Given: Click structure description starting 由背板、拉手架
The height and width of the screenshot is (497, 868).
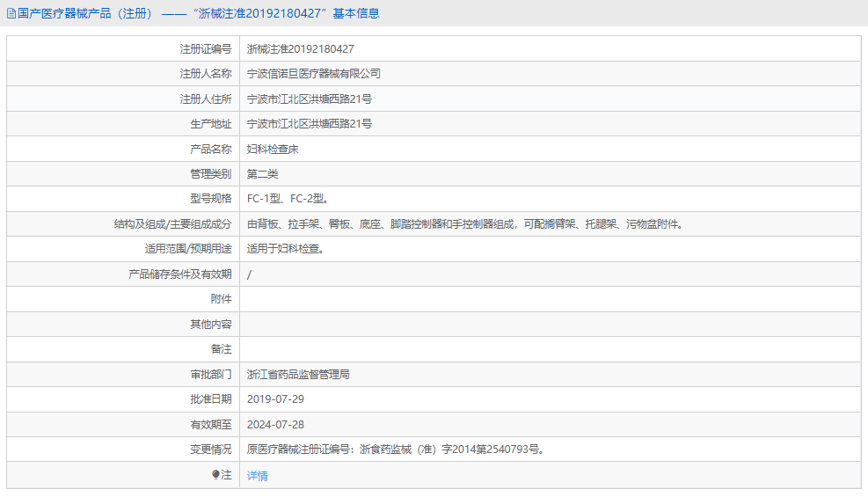Looking at the screenshot, I should pos(466,224).
